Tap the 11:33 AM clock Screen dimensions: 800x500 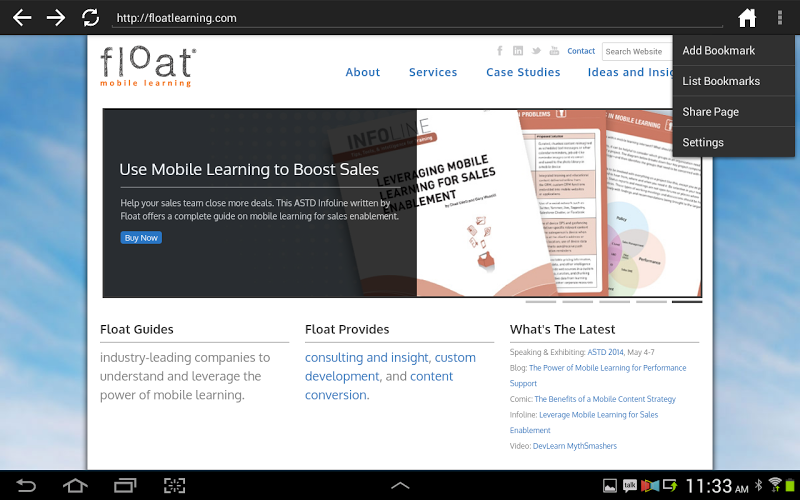click(717, 486)
